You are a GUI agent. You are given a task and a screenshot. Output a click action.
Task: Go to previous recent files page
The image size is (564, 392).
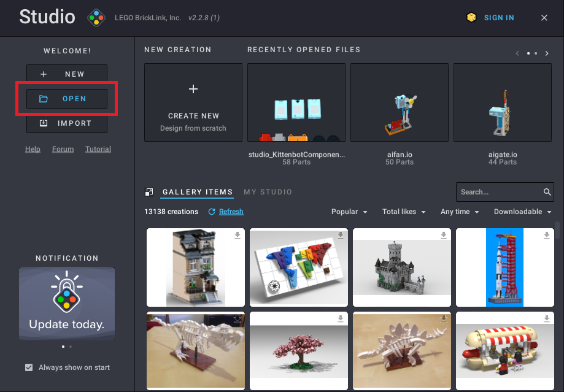click(517, 53)
